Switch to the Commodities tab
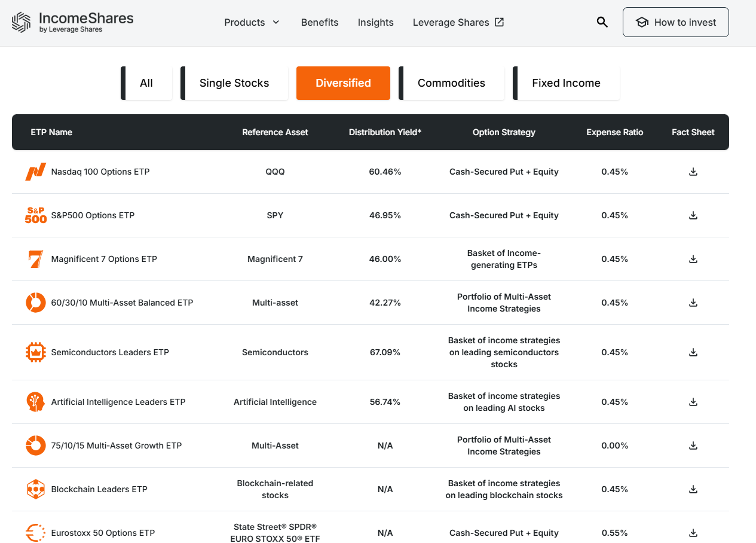 tap(451, 83)
